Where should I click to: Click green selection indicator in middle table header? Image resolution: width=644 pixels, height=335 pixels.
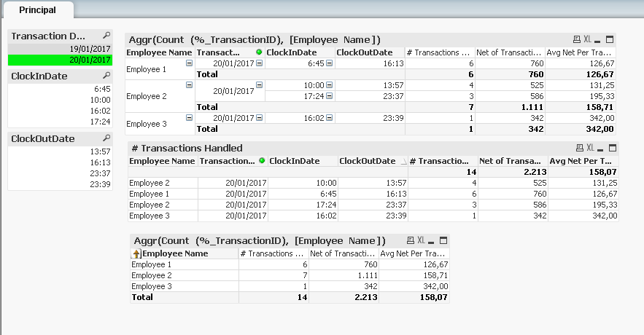(x=262, y=160)
